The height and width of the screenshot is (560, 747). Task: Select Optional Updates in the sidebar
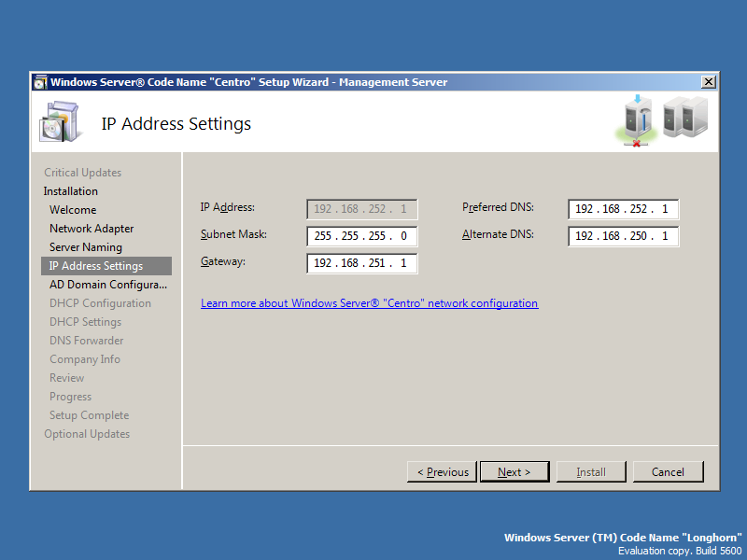pos(87,434)
